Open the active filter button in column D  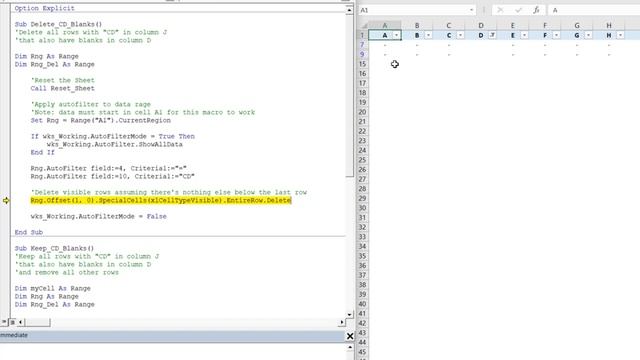coord(492,36)
